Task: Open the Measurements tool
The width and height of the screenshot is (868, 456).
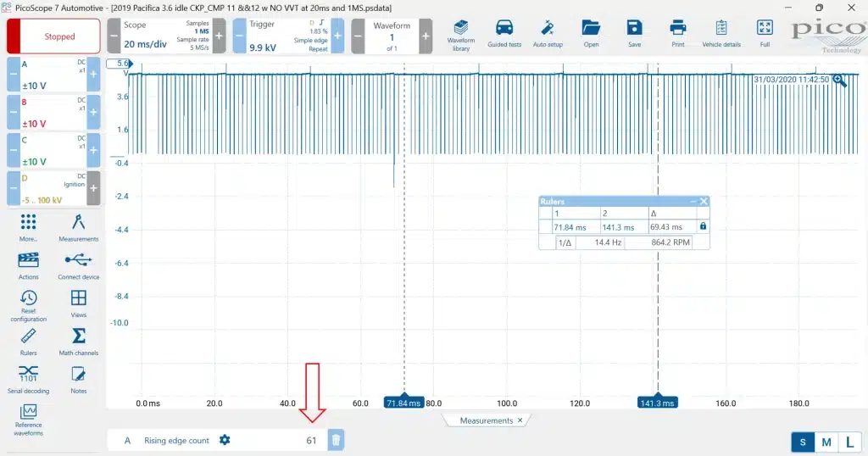Action: tap(79, 227)
